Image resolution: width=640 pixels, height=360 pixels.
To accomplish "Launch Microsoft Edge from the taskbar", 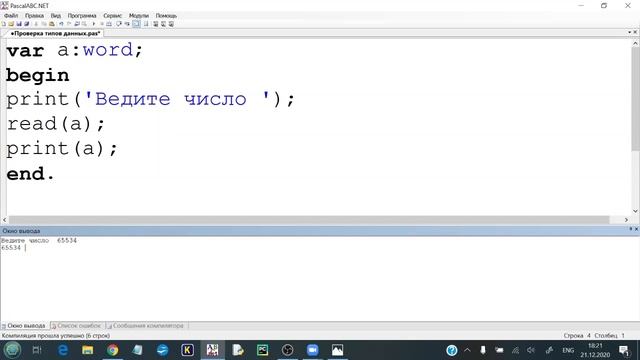I will click(x=62, y=350).
